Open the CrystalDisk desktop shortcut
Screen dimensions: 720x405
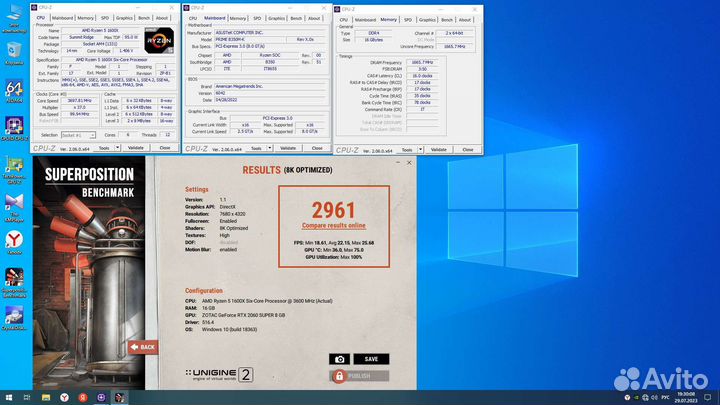[14, 318]
